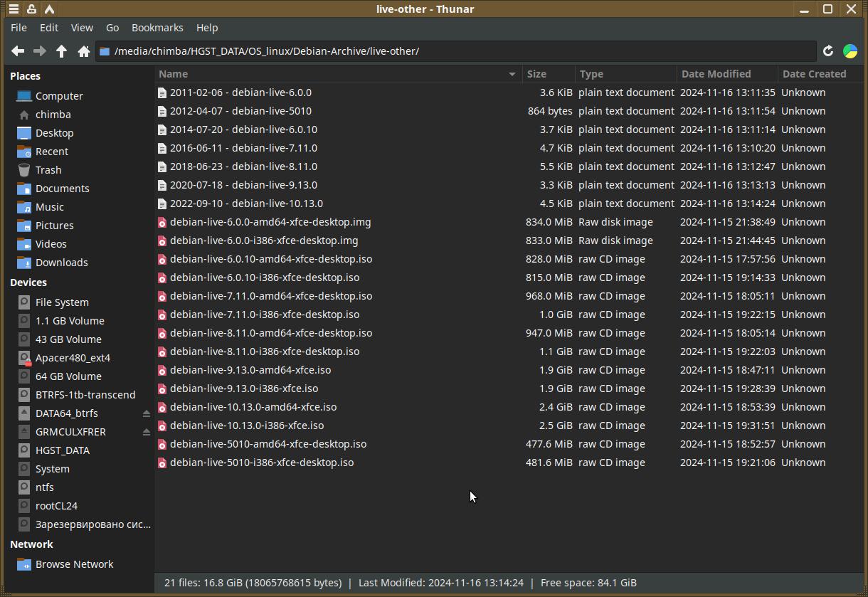Screen dimensions: 868x597
Task: Select debian-live-6.0.0-i386-xfce-desktop.img file
Action: tap(264, 241)
